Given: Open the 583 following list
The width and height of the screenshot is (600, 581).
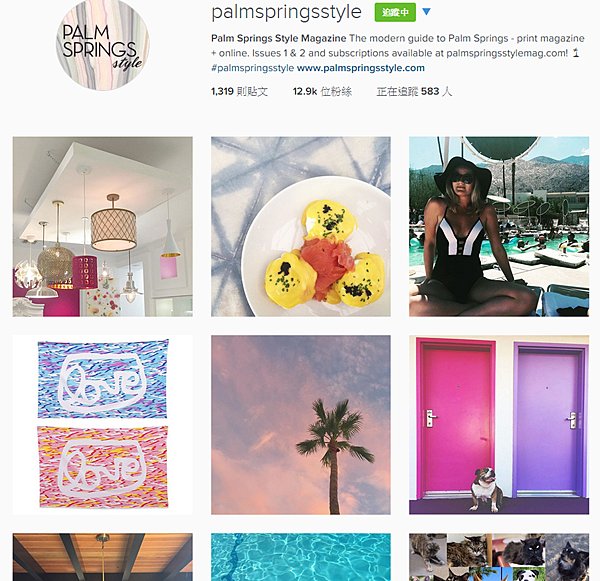Looking at the screenshot, I should pos(414,91).
